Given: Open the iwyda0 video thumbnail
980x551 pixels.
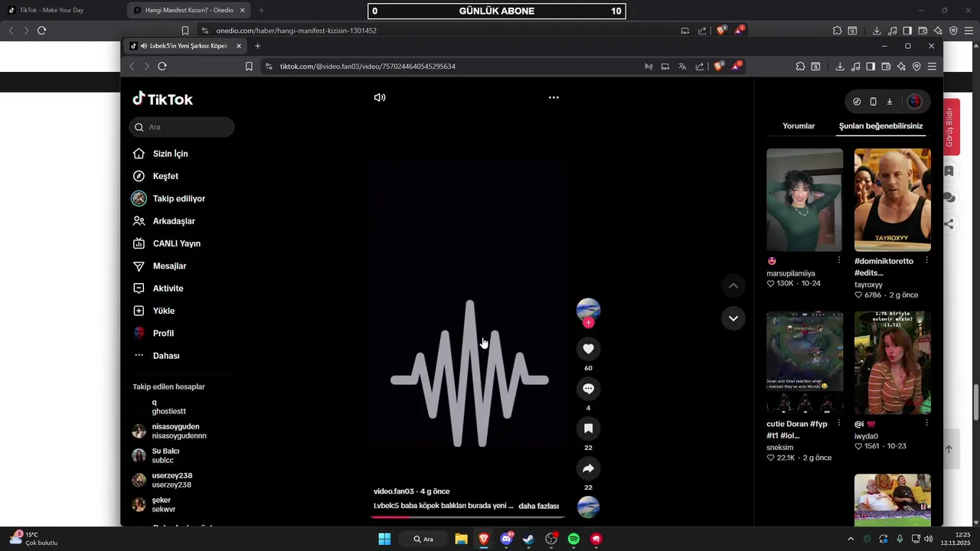Looking at the screenshot, I should (893, 363).
